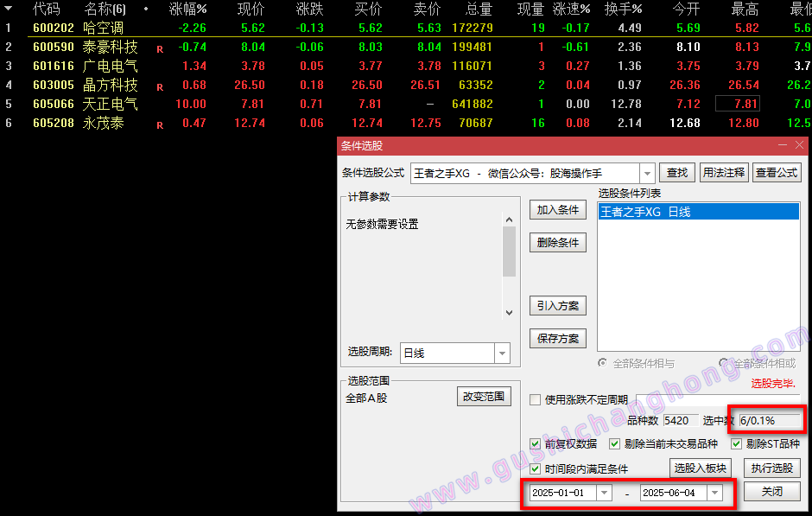This screenshot has height=516, width=812.
Task: Click the 关闭 button
Action: point(772,492)
